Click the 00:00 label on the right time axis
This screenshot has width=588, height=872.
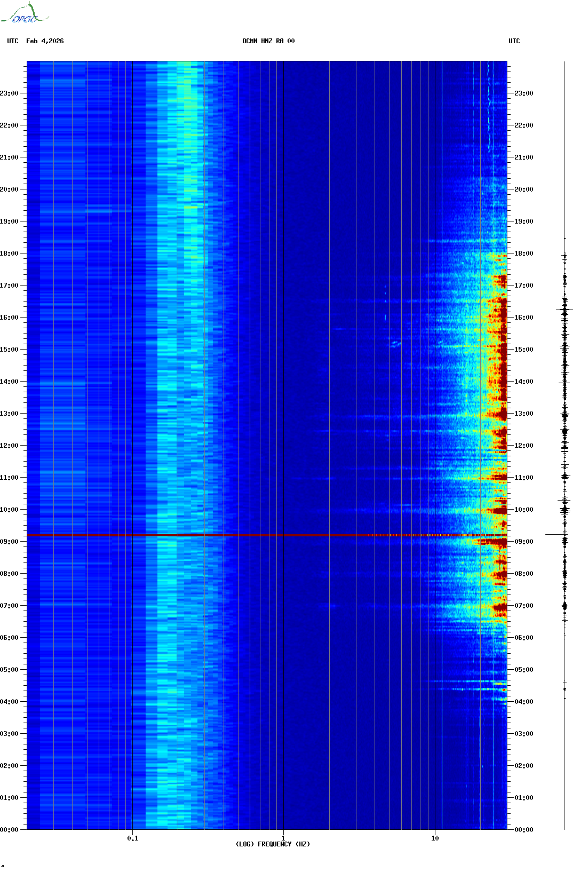(523, 830)
